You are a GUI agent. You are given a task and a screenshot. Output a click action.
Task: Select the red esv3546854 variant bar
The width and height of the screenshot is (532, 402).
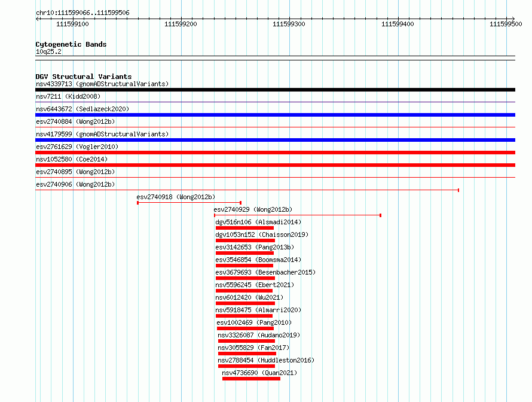pyautogui.click(x=244, y=266)
